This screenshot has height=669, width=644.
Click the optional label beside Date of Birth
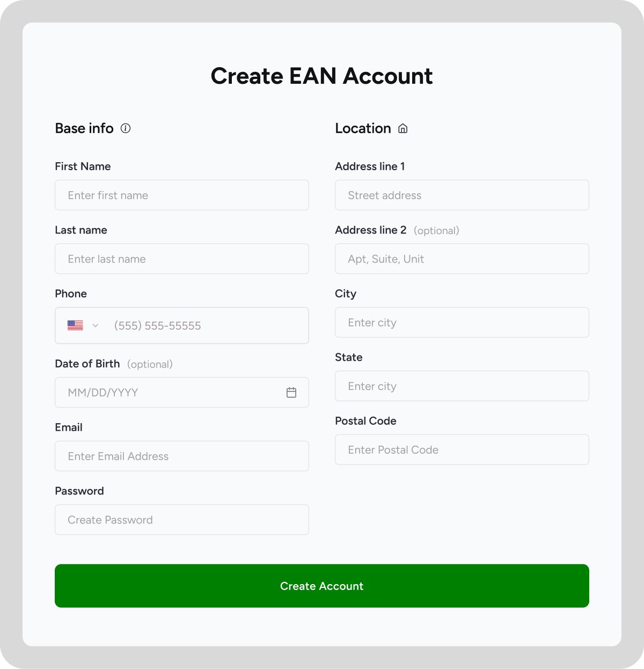pyautogui.click(x=150, y=364)
